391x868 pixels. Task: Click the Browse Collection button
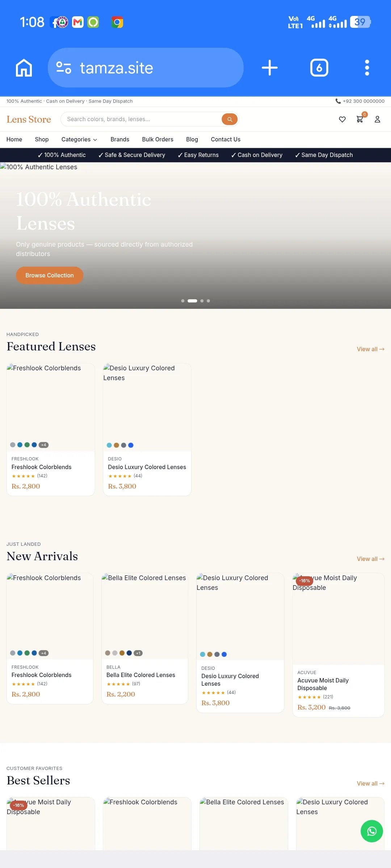point(50,275)
